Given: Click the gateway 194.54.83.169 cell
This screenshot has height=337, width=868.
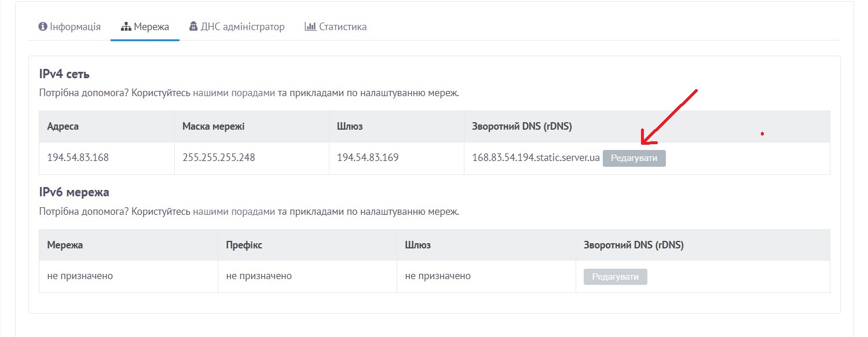Looking at the screenshot, I should click(397, 158).
